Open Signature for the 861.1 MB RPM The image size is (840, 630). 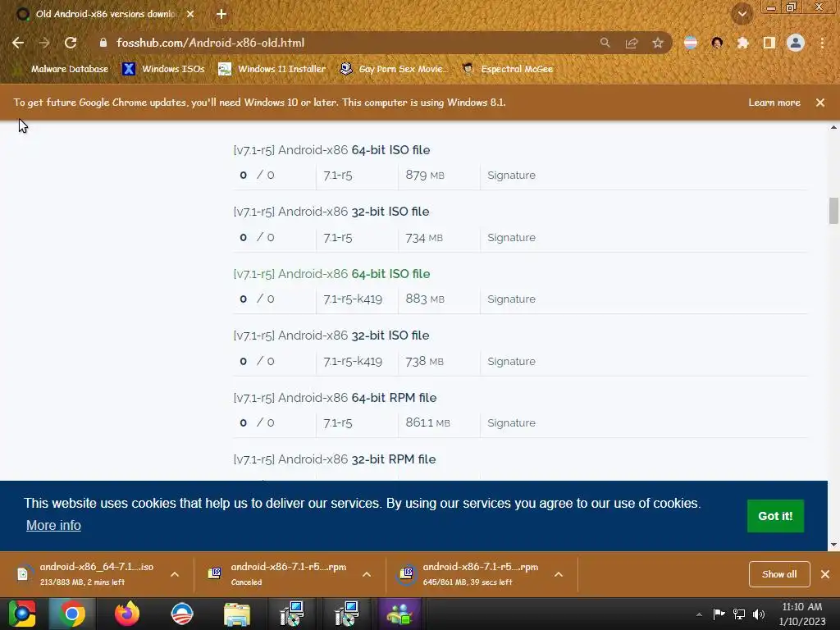[x=511, y=422]
